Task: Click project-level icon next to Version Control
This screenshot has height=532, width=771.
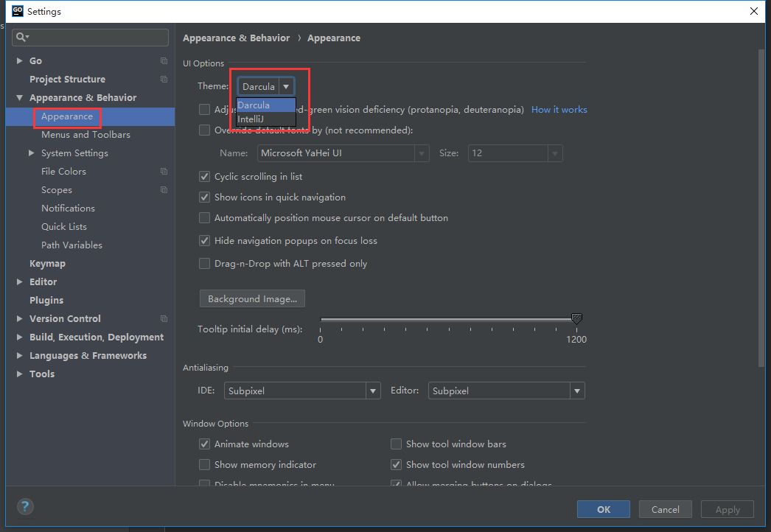Action: [x=164, y=318]
